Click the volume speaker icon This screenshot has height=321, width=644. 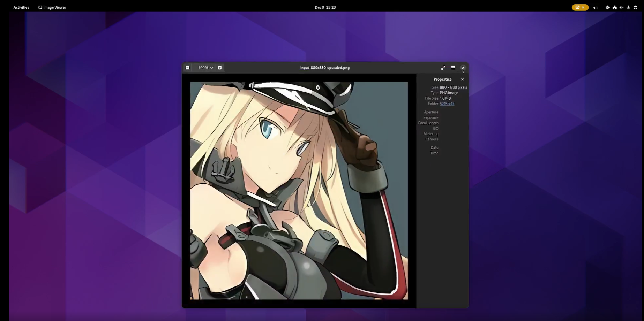tap(621, 7)
